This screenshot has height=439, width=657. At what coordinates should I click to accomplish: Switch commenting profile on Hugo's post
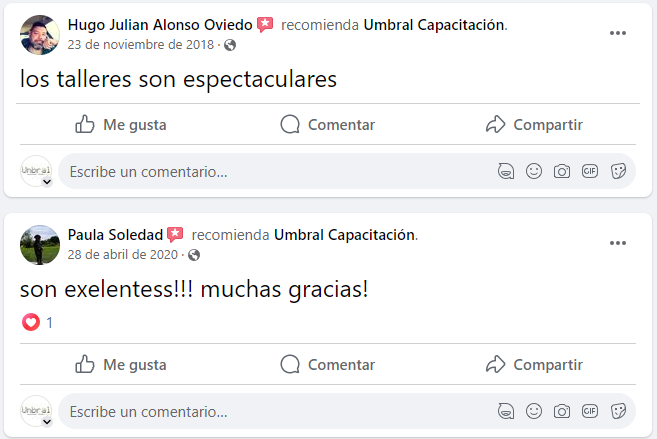[36, 172]
